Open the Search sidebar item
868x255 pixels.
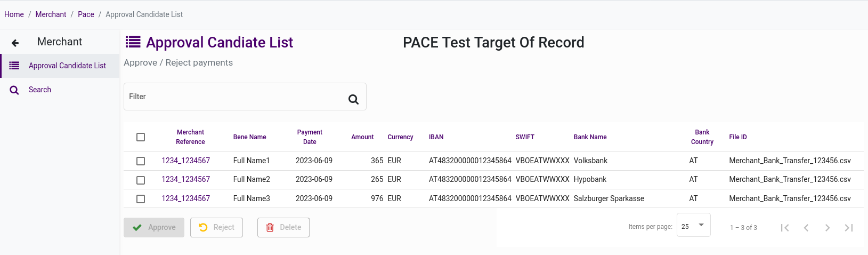(40, 90)
